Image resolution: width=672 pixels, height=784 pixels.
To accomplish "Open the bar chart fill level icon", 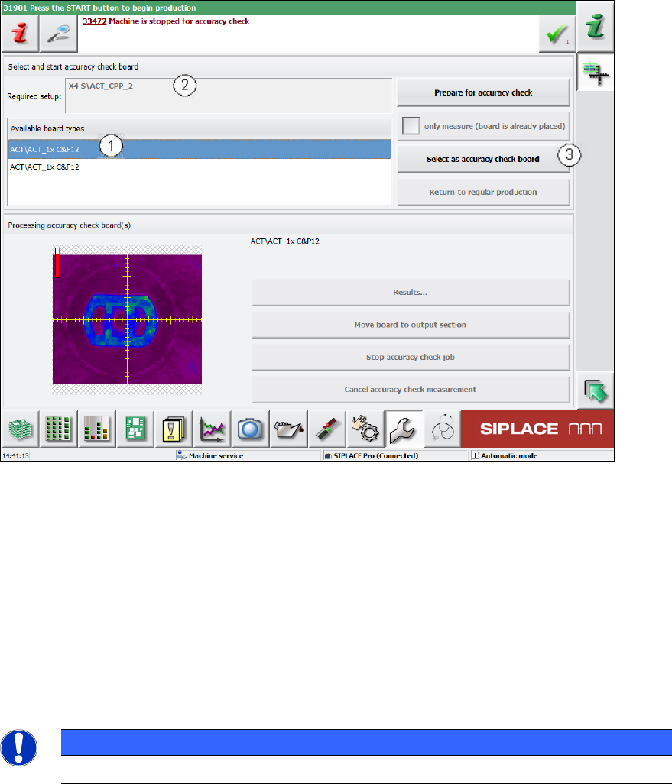I will click(x=96, y=429).
